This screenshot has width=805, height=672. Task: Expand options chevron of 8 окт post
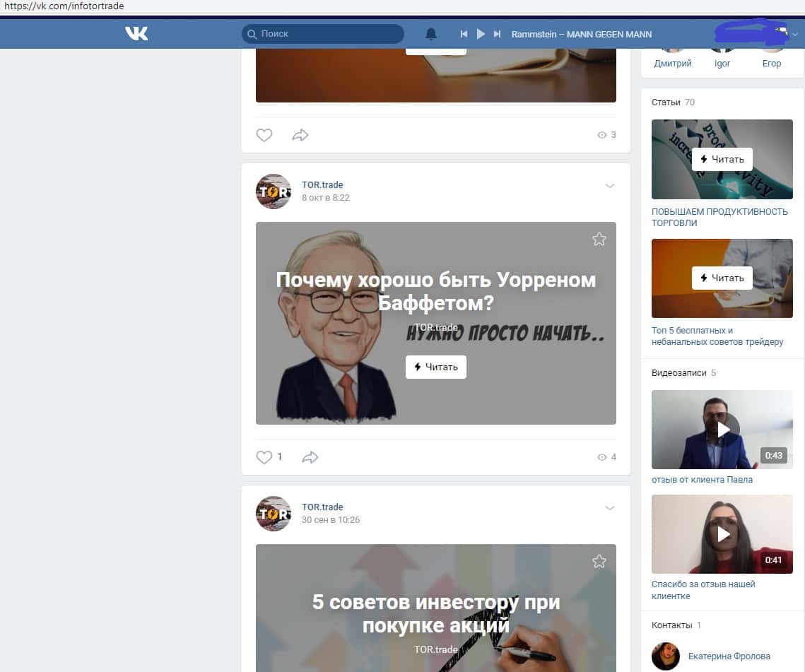coord(609,186)
